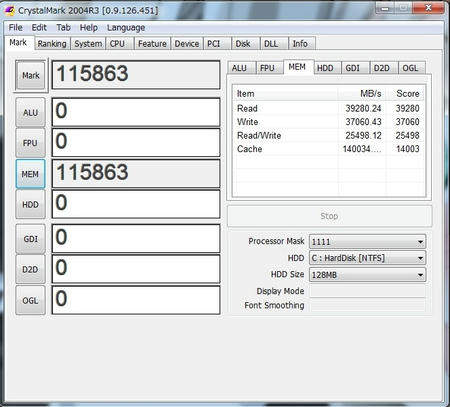Click the CrystalMark app icon in title bar
The width and height of the screenshot is (450, 407).
(x=10, y=10)
